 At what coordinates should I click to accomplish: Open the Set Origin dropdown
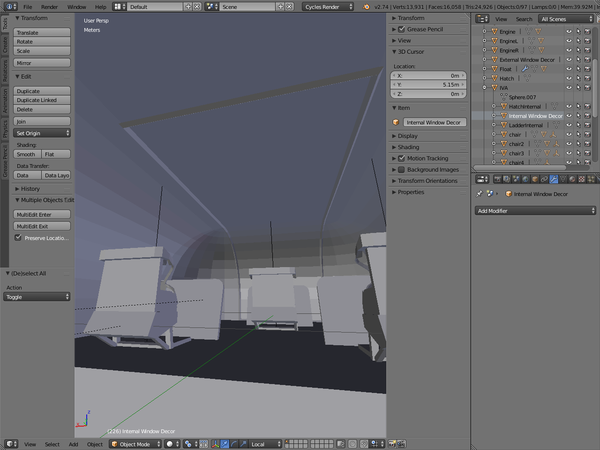[x=42, y=132]
